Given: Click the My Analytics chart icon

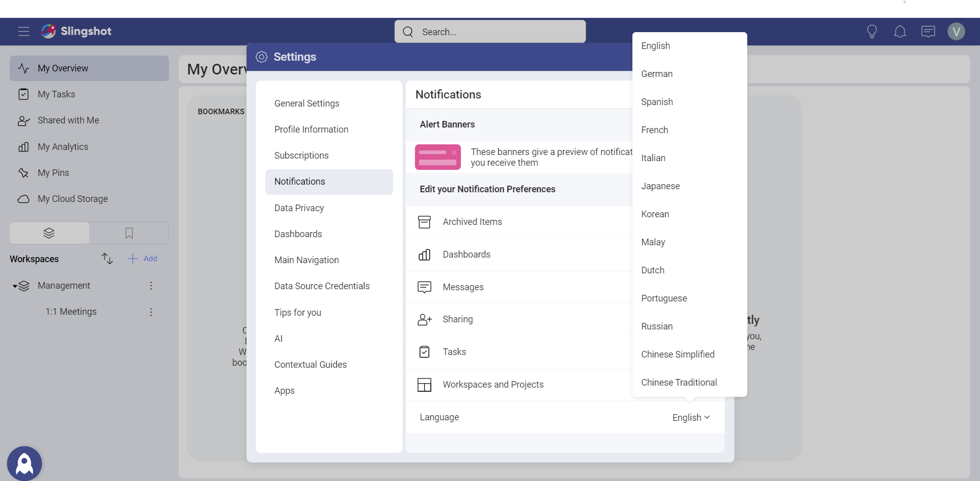Looking at the screenshot, I should [x=23, y=147].
